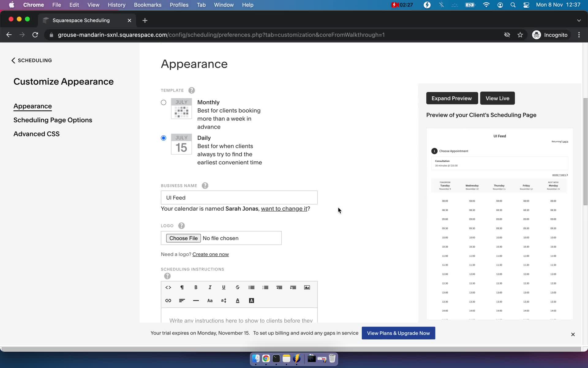This screenshot has width=588, height=368.
Task: Click the code embed icon in toolbar
Action: point(168,287)
